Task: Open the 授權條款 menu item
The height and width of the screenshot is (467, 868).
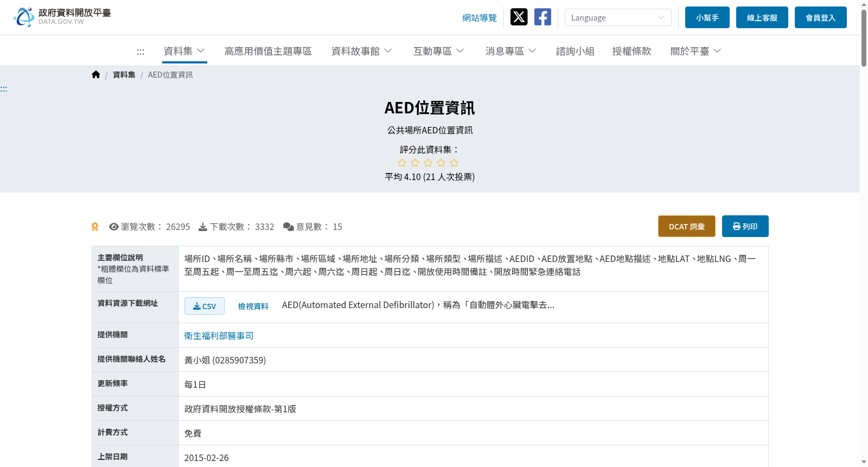Action: click(631, 51)
